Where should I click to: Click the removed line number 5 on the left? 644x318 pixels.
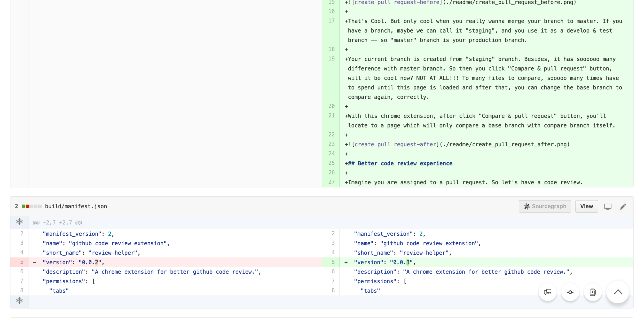point(22,262)
